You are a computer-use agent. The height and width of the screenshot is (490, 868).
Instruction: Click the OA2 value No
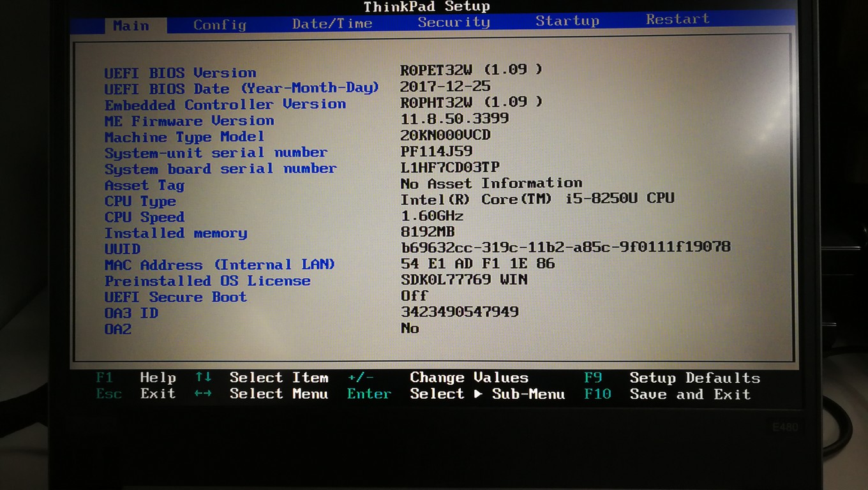pyautogui.click(x=410, y=328)
